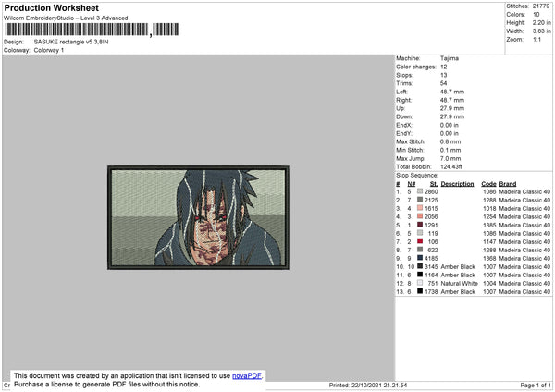This screenshot has width=555, height=392.
Task: Click the Sasuke embroidery design preview
Action: click(198, 217)
